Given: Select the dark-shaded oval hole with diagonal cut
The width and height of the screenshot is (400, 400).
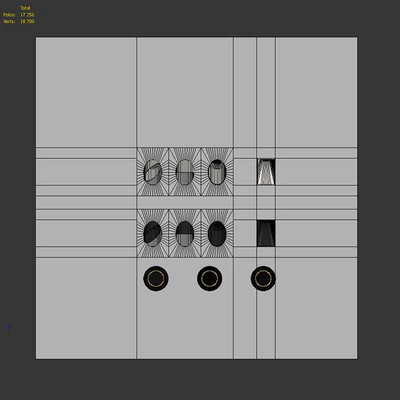Looking at the screenshot, I should [x=153, y=234].
